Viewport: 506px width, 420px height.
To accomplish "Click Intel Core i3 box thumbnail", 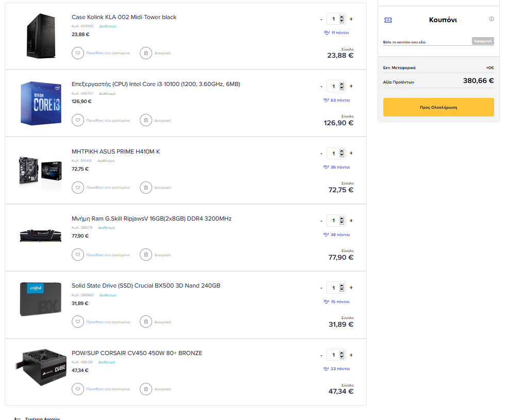I will click(41, 103).
